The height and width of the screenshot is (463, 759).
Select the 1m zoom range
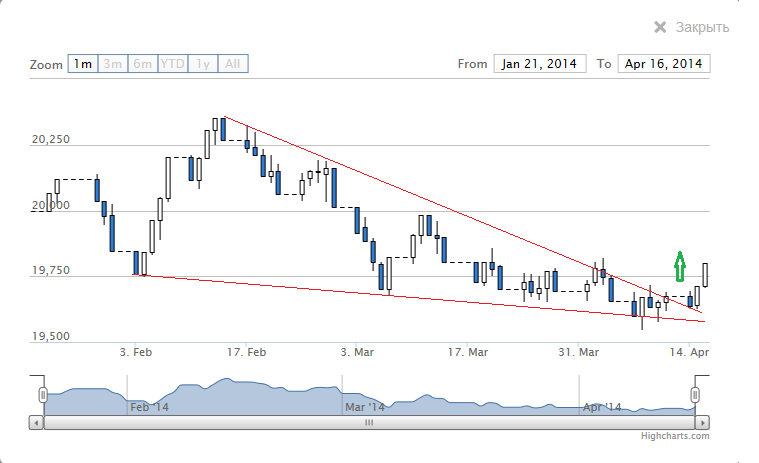click(x=83, y=64)
